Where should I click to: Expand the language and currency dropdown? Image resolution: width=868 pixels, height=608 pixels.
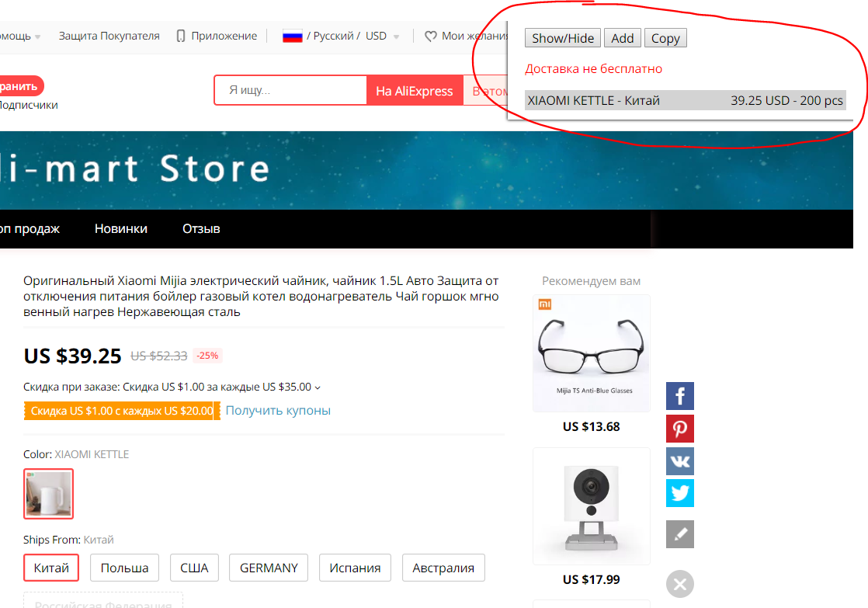point(397,37)
